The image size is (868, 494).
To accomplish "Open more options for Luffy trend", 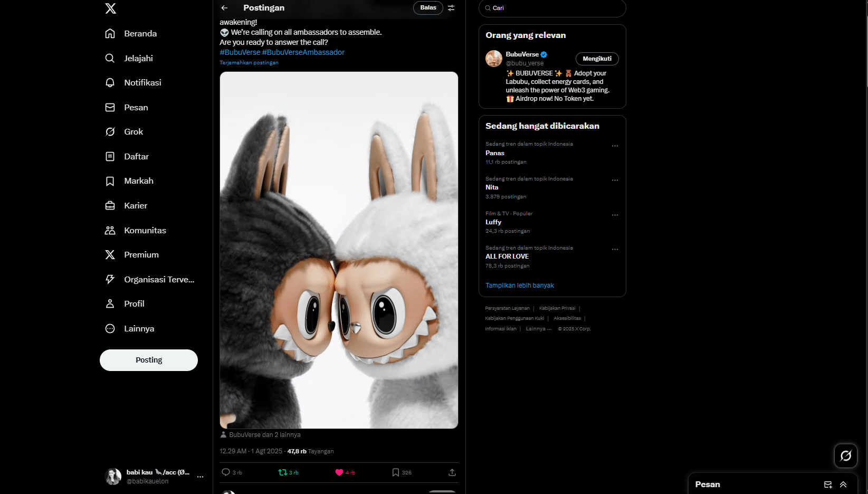I will [615, 215].
